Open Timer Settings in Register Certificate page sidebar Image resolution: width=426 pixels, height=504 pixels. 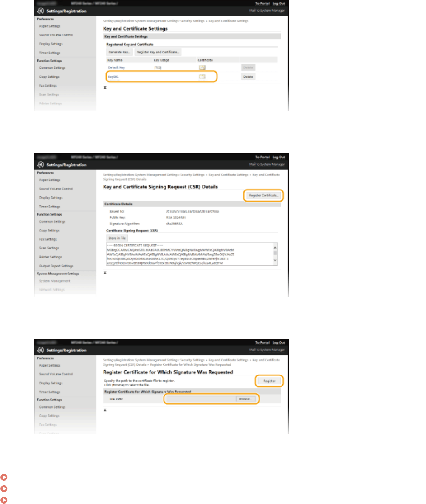(x=50, y=392)
